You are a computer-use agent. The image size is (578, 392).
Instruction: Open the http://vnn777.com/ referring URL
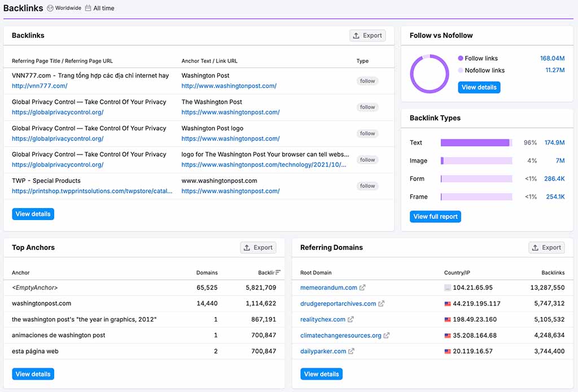(x=40, y=86)
